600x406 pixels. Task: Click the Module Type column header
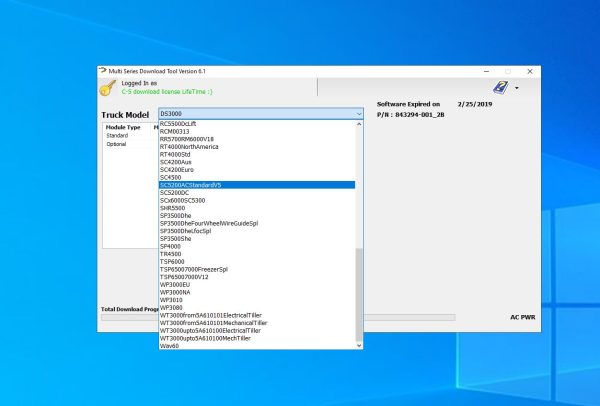[x=123, y=127]
